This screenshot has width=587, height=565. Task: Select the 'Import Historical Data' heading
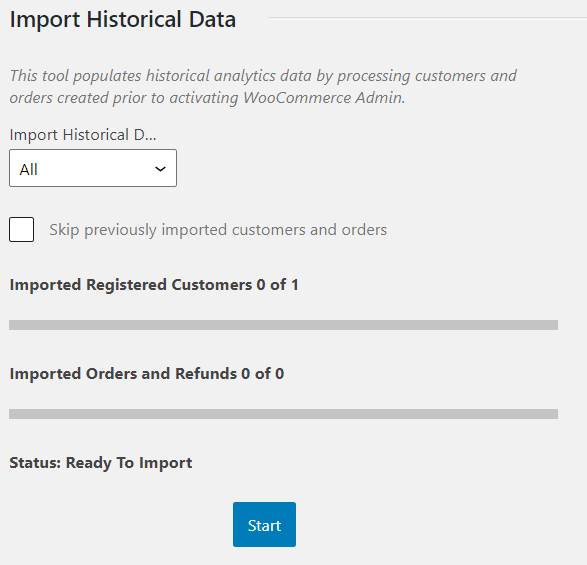(123, 19)
